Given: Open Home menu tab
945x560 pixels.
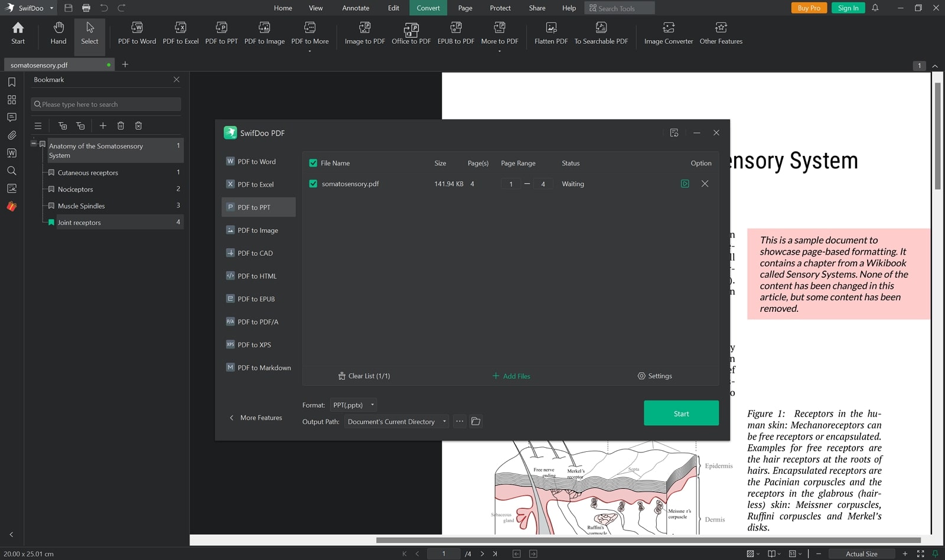Looking at the screenshot, I should point(283,8).
